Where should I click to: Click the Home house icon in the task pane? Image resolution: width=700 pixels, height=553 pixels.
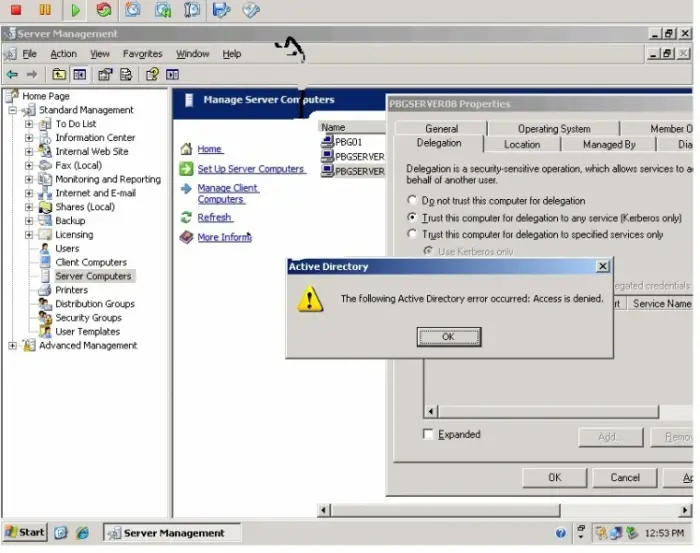186,149
